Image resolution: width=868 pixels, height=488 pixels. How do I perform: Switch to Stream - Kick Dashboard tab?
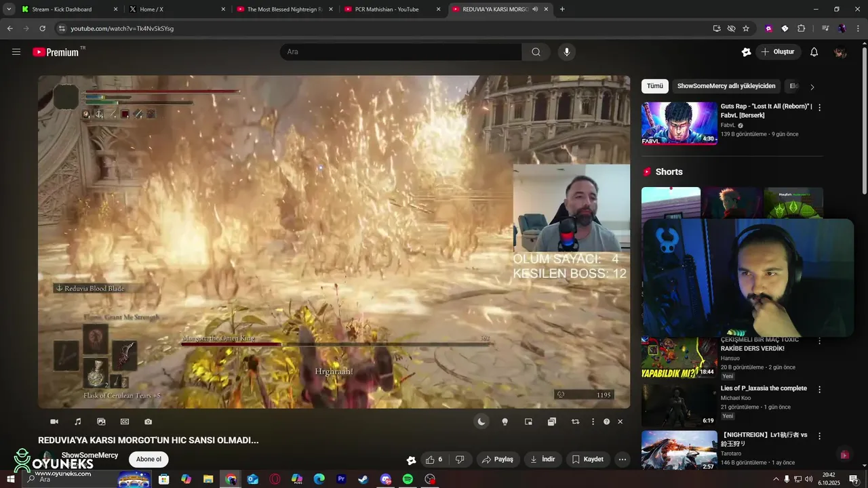pos(68,9)
